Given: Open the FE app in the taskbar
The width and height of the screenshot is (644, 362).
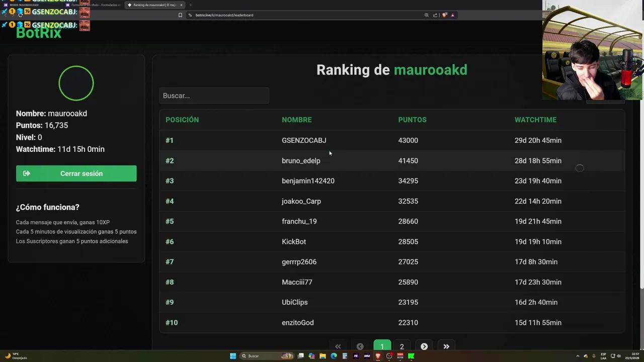Looking at the screenshot, I should tap(356, 356).
